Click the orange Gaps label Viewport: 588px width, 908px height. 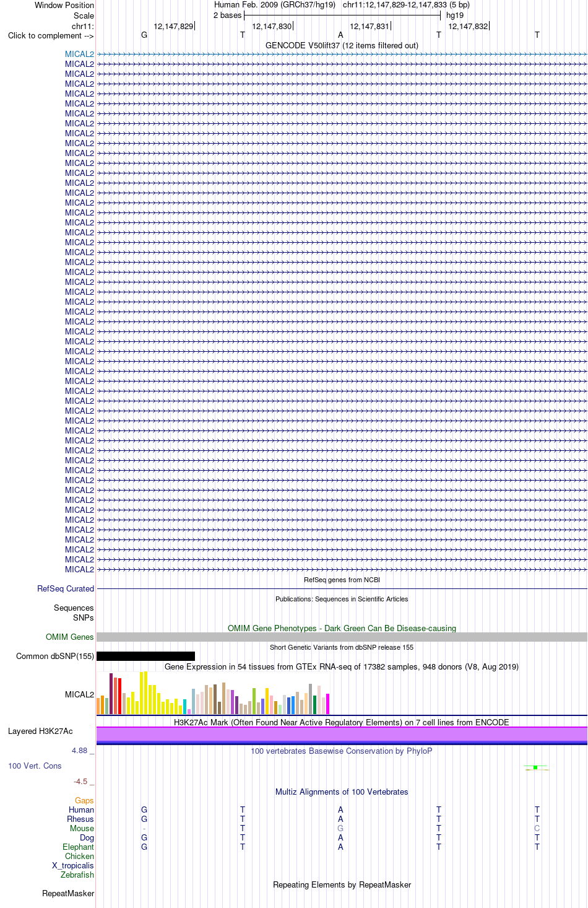coord(84,800)
